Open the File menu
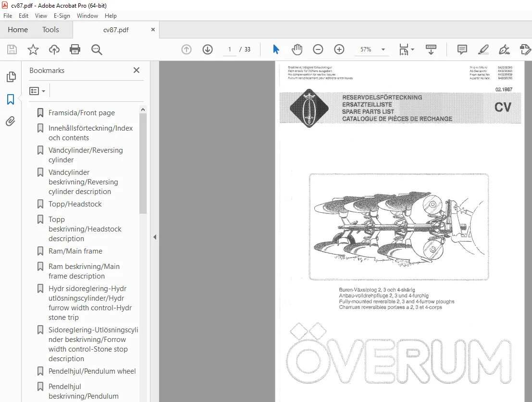 click(x=8, y=15)
